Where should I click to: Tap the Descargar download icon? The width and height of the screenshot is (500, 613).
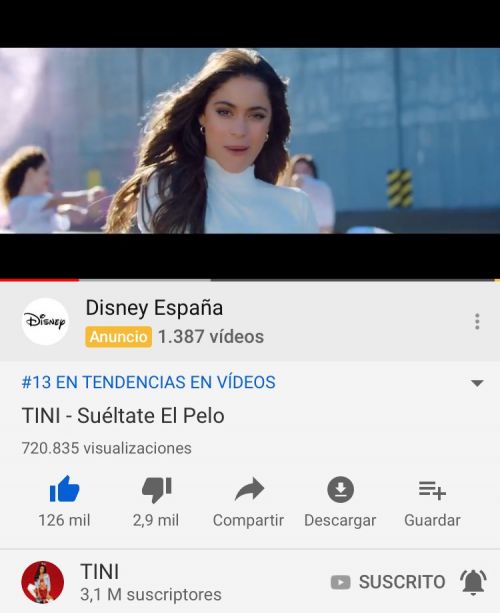[x=340, y=489]
